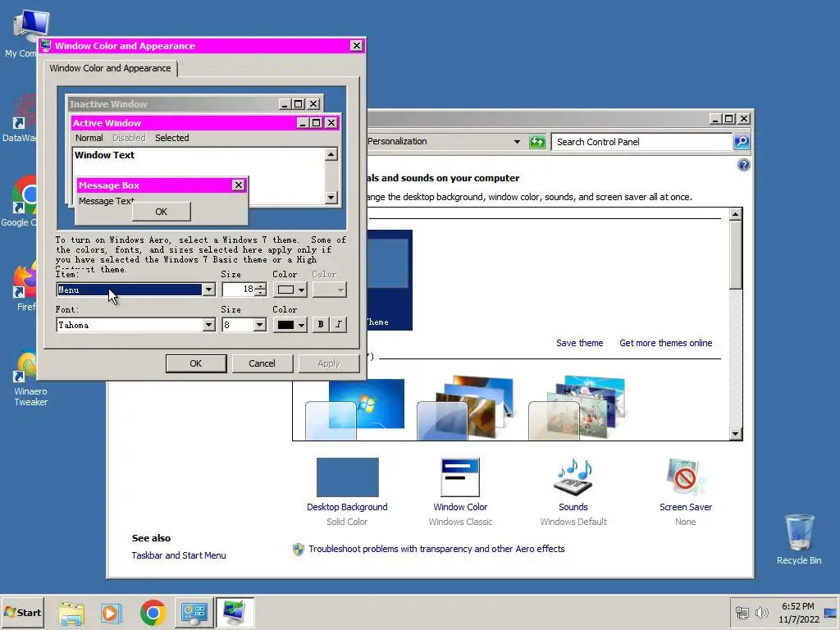Click the Start button
This screenshot has width=840, height=630.
click(x=22, y=612)
